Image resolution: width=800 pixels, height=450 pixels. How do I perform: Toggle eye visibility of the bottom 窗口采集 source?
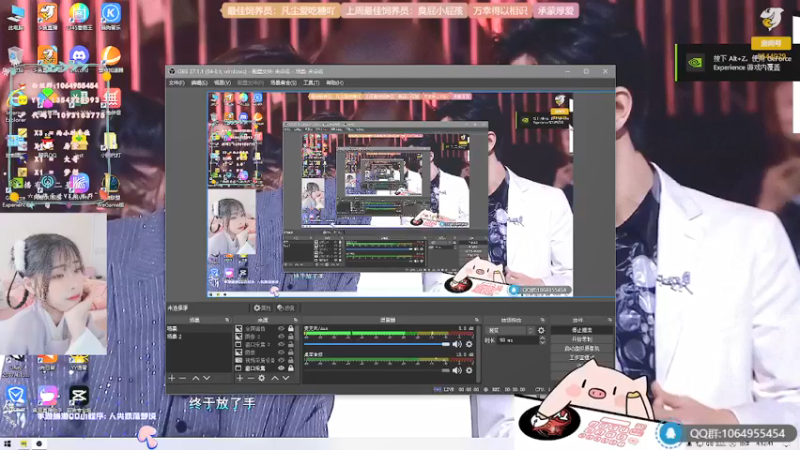click(x=281, y=368)
